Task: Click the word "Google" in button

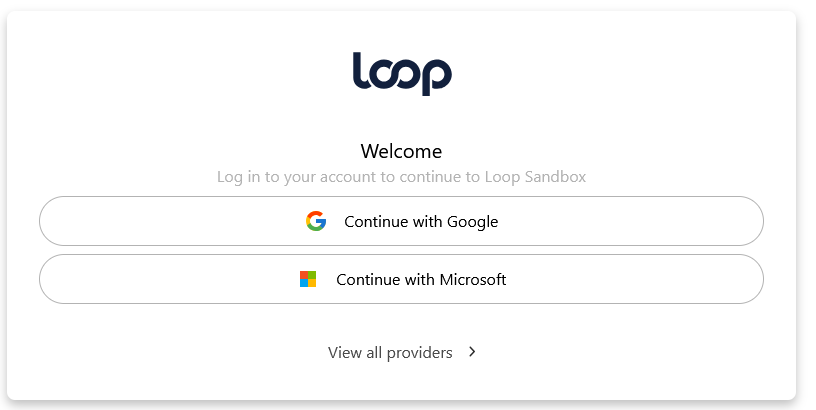Action: tap(473, 222)
